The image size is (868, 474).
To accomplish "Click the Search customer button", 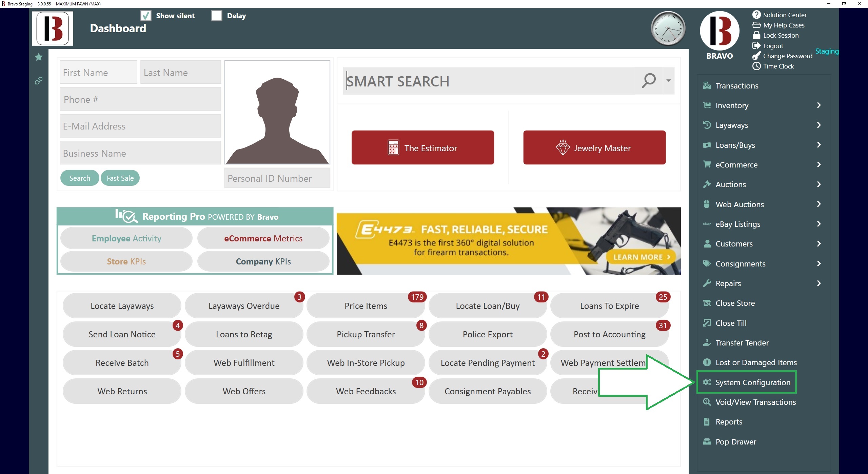I will (x=80, y=178).
